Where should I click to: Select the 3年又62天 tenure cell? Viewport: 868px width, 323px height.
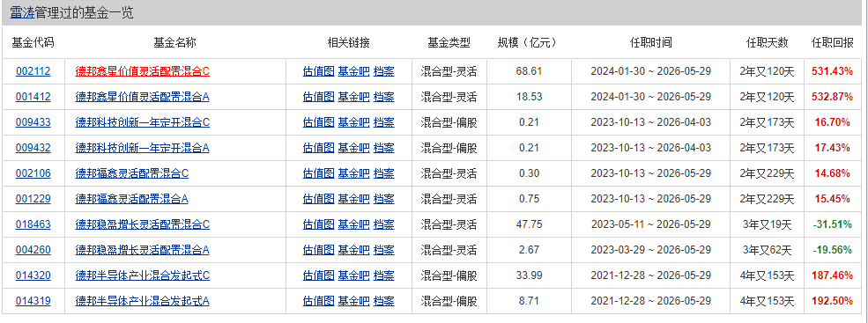tap(768, 250)
